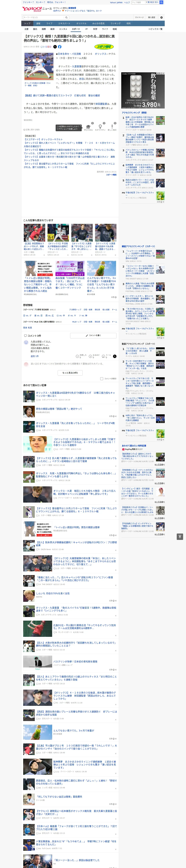Open the 日 vs. デ game result
186x868 pixels.
tap(27, 316)
